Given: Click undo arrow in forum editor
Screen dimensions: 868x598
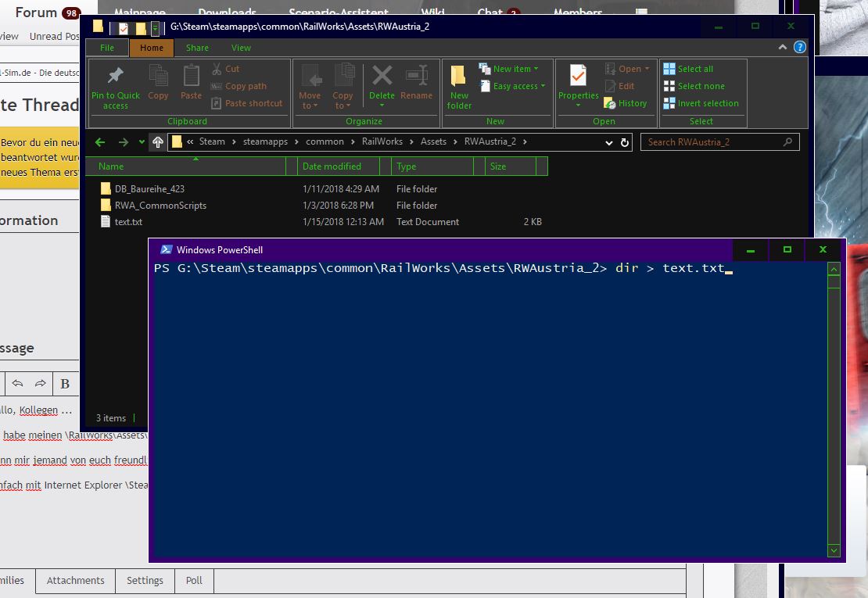Looking at the screenshot, I should pos(17,383).
